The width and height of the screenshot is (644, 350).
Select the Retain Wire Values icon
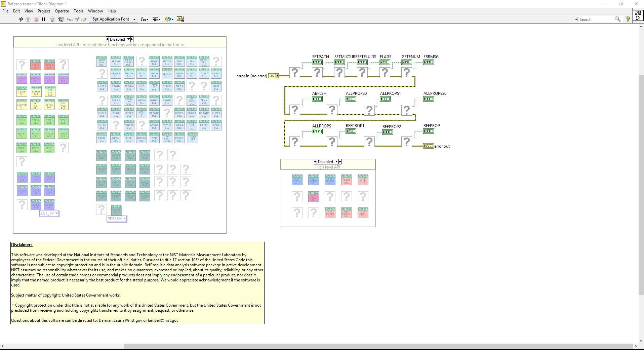61,19
